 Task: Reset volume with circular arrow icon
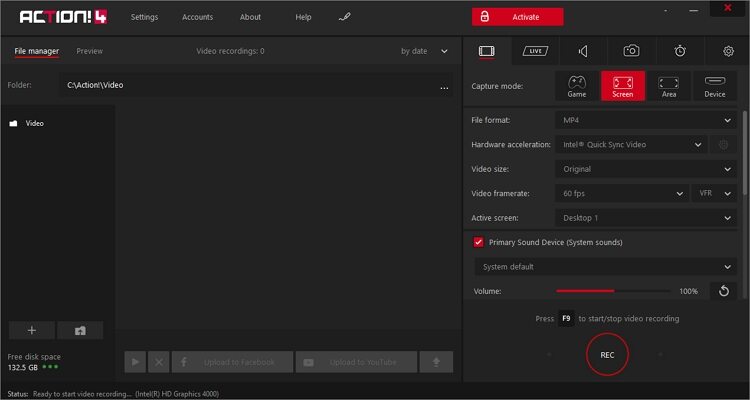coord(724,291)
